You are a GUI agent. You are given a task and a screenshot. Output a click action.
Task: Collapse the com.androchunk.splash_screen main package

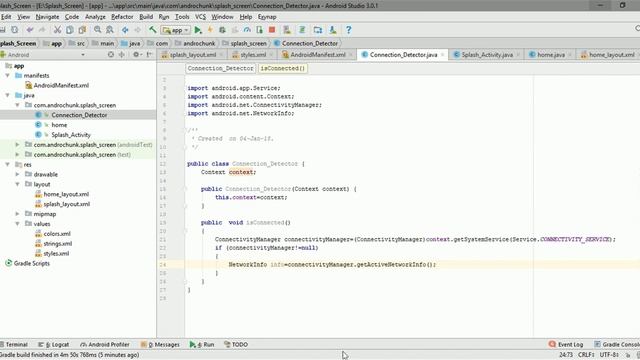(17, 105)
